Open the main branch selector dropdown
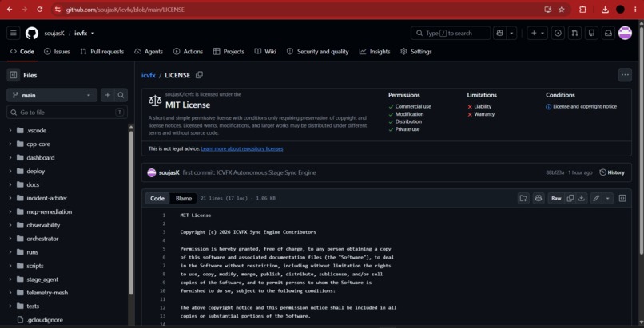 click(x=52, y=95)
